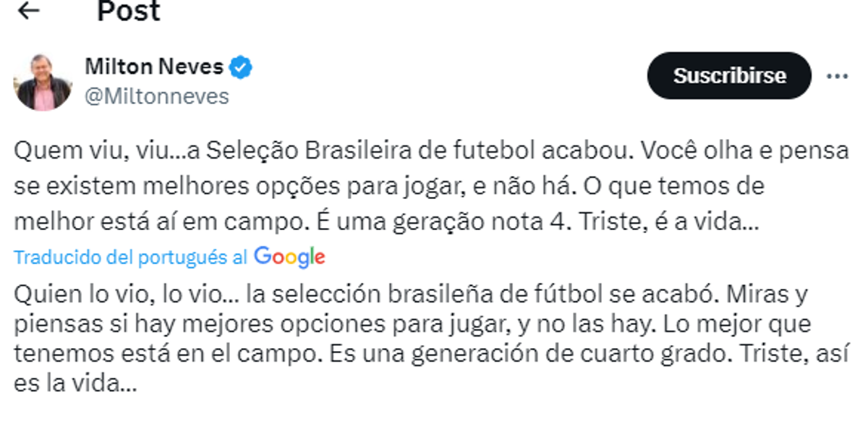Viewport: 868px width, 427px height.
Task: Open the @Miltonneves handle
Action: tap(156, 95)
